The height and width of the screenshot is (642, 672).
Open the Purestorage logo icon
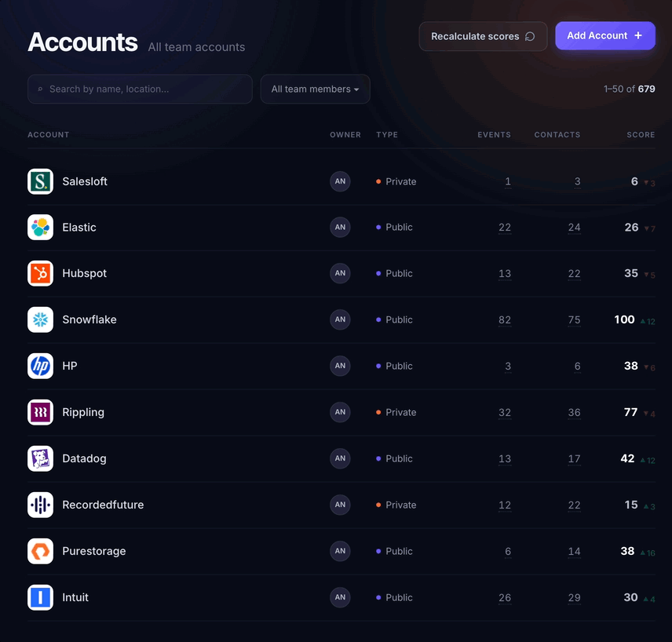coord(40,551)
